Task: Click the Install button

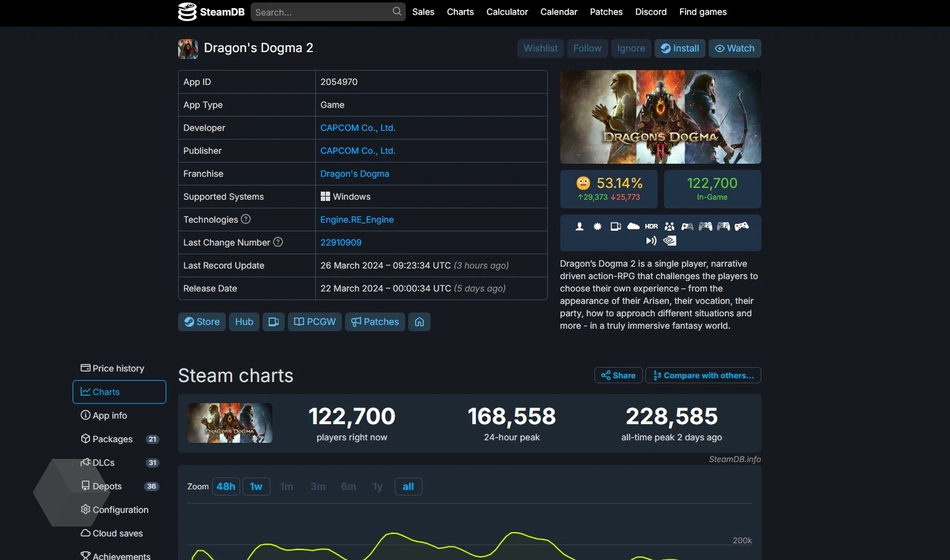Action: [679, 48]
